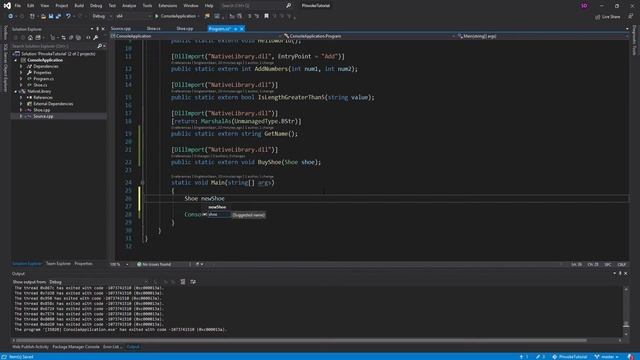
Task: Click the Solution Explorer search magnifier
Action: point(99,46)
